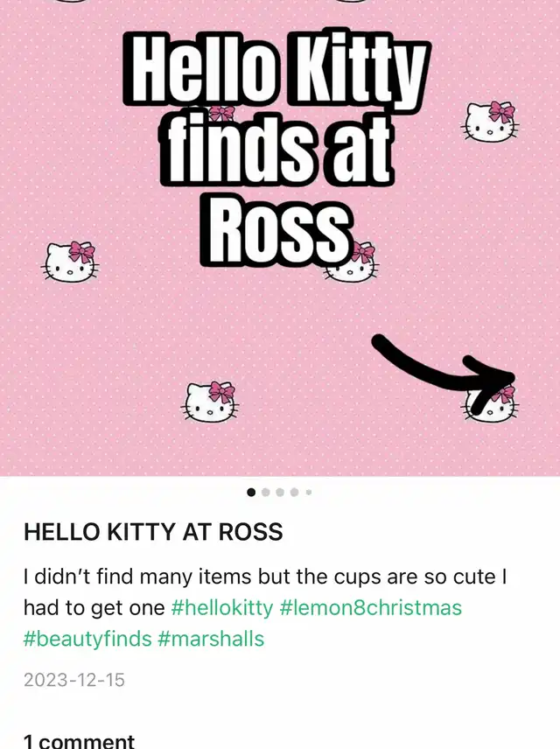Screen dimensions: 560x749
Task: Tap the pink bow behind the finds text
Action: coord(221,113)
